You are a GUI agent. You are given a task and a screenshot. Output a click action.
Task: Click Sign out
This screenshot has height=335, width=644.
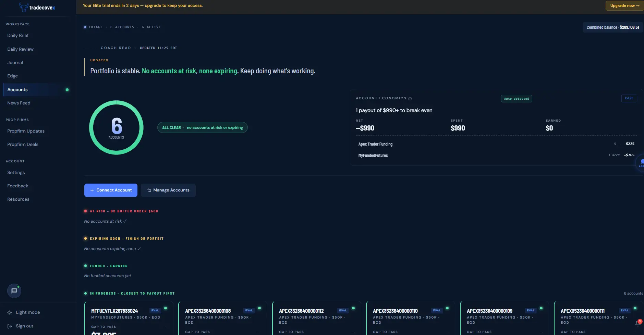tap(21, 326)
